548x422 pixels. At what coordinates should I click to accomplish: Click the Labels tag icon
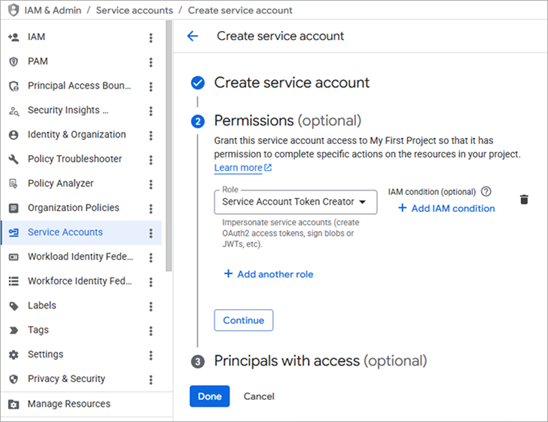click(x=14, y=306)
